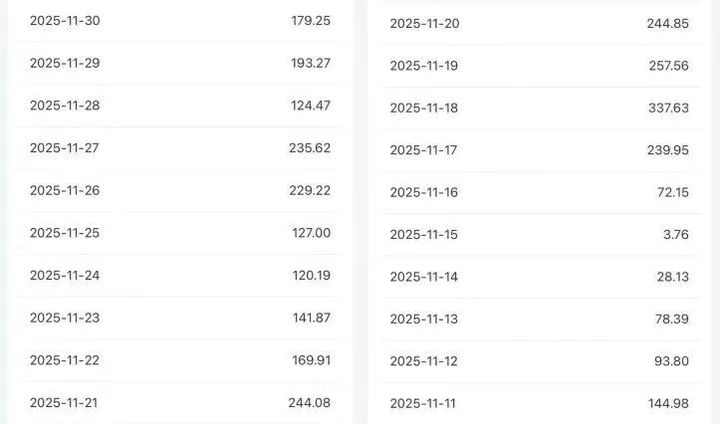Click the 235.62 amount value
720x424 pixels.
point(310,148)
